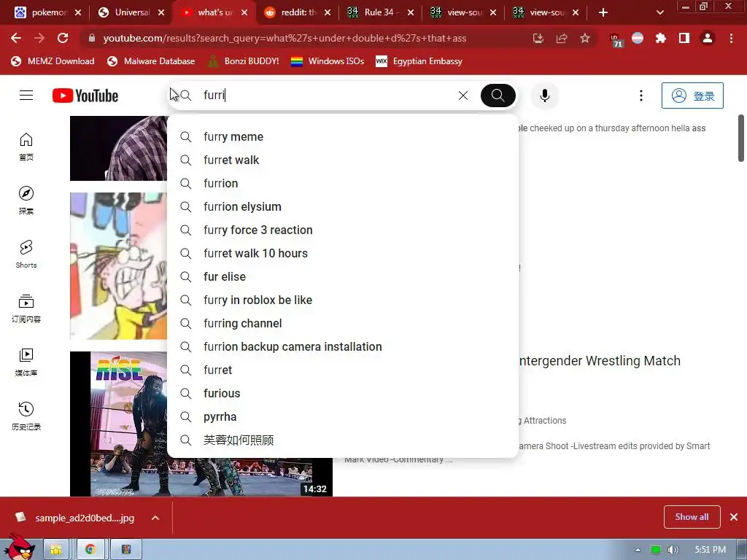Viewport: 747px width, 560px height.
Task: Click the 登录 sign-in button
Action: point(692,96)
